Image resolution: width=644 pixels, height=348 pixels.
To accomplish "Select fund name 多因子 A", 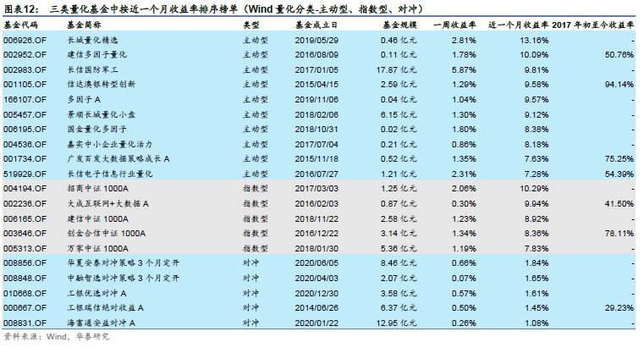I will point(84,99).
